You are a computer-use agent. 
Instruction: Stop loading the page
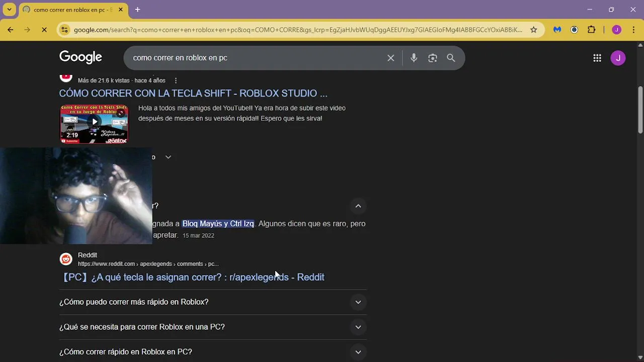coord(44,30)
